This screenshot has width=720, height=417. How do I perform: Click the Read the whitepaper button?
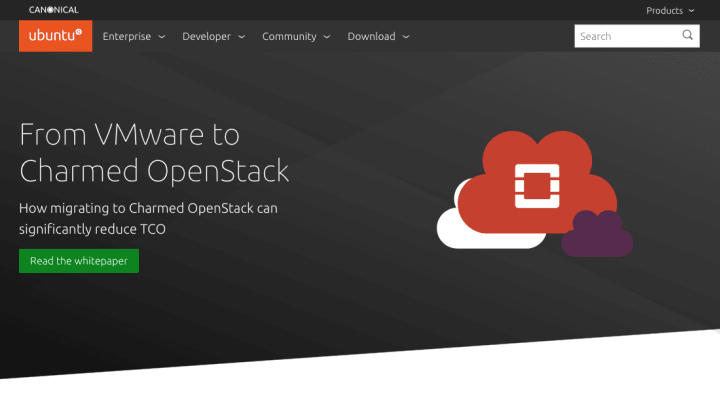tap(79, 261)
